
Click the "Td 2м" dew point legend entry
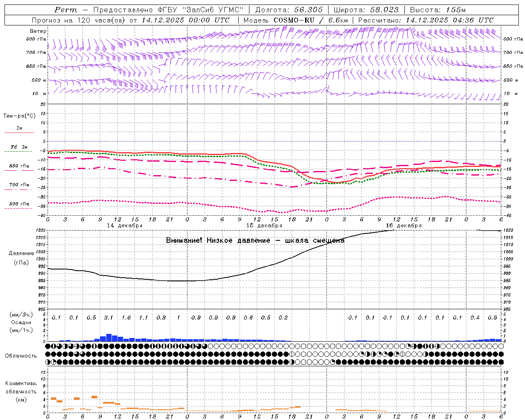(19, 147)
